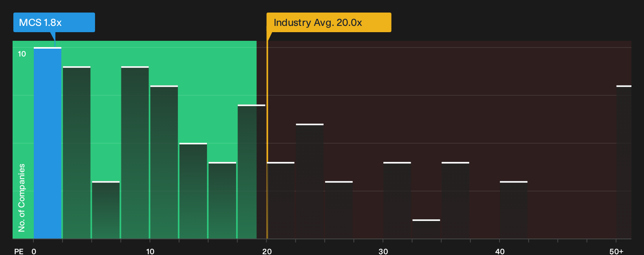The height and width of the screenshot is (255, 644).
Task: Click the x-axis label 30
Action: (x=383, y=251)
